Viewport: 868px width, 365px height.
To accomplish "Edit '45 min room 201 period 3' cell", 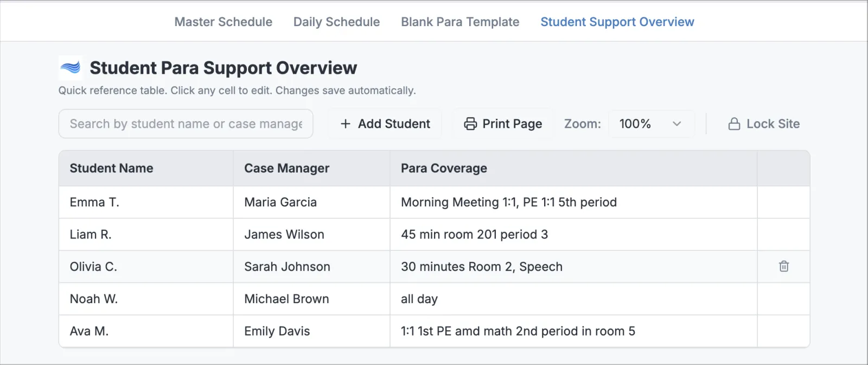I will [573, 234].
